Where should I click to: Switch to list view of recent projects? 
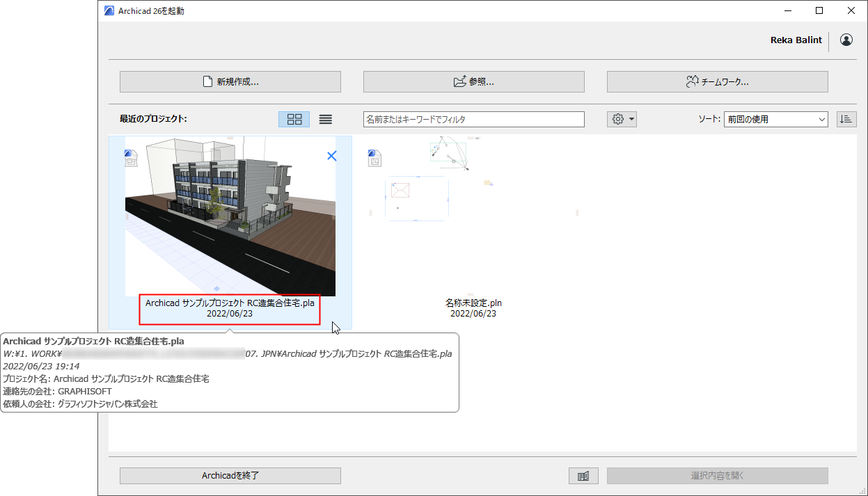tap(326, 119)
